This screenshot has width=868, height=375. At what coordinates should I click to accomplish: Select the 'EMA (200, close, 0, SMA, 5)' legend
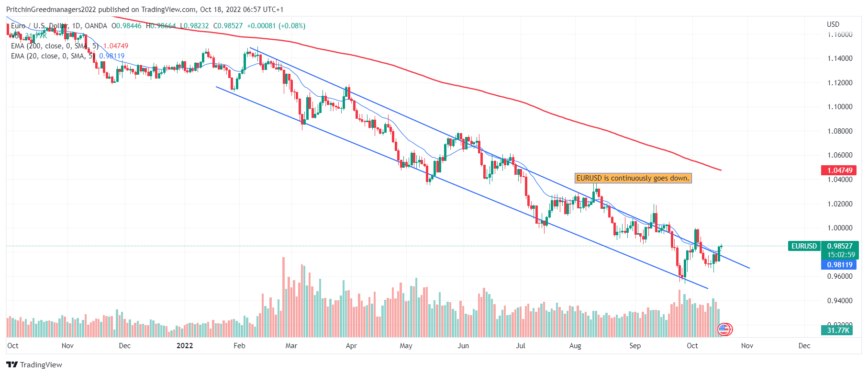(x=55, y=46)
